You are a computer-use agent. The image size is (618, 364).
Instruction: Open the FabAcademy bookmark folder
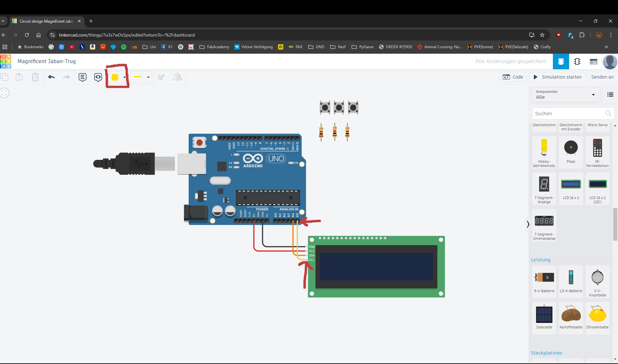click(214, 47)
